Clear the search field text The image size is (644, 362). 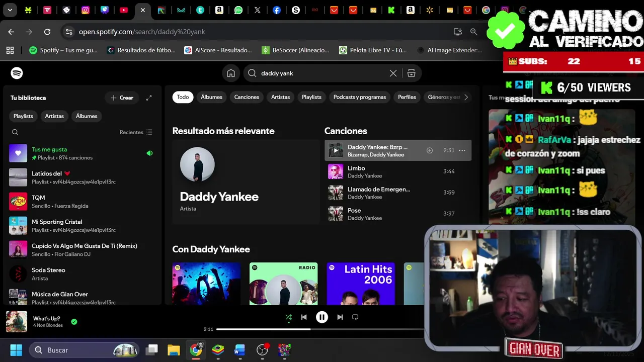(393, 73)
